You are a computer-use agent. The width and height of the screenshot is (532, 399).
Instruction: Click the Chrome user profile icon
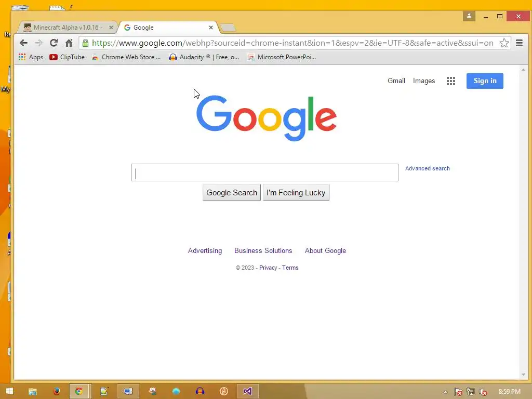coord(469,16)
